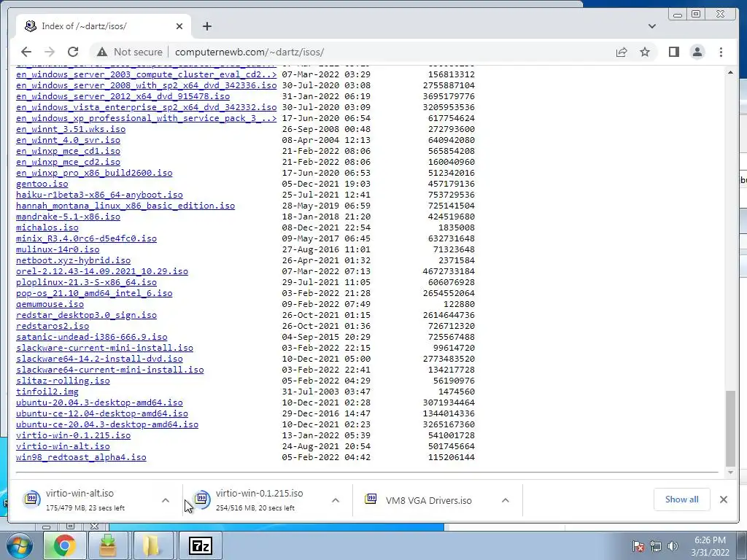Open Chrome's three-dot menu

721,52
